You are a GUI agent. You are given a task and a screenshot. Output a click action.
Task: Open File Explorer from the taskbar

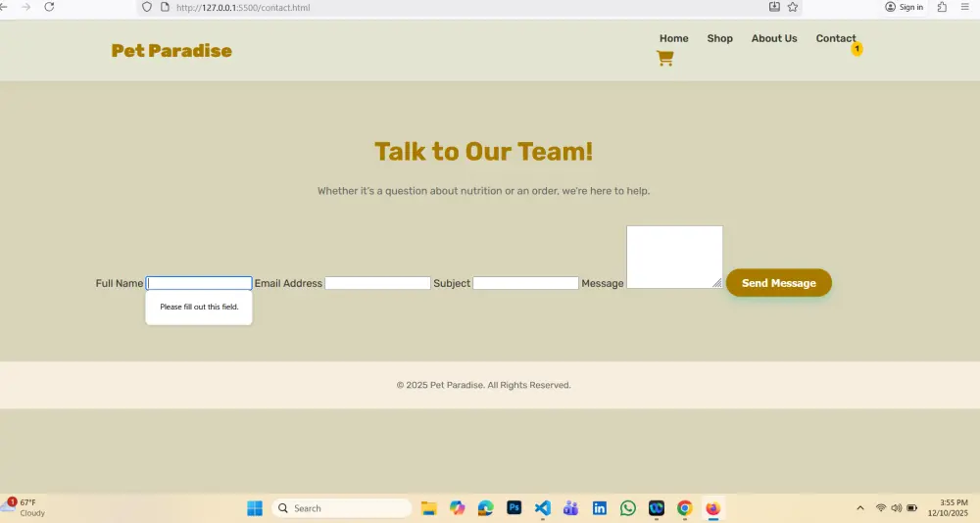429,508
